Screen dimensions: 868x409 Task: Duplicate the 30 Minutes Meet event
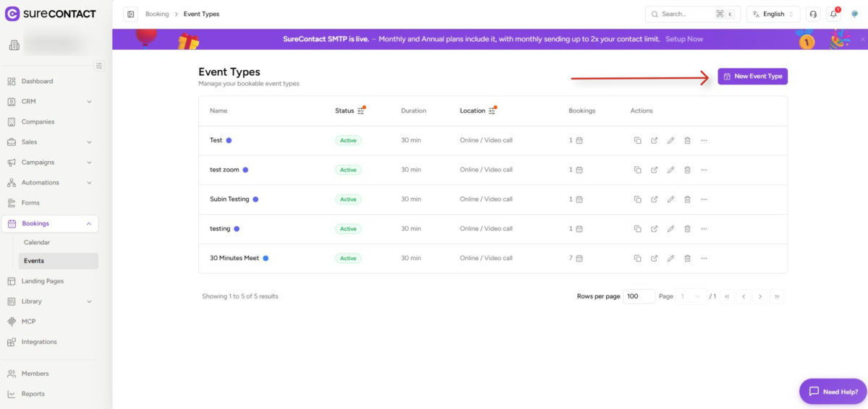[x=637, y=258]
